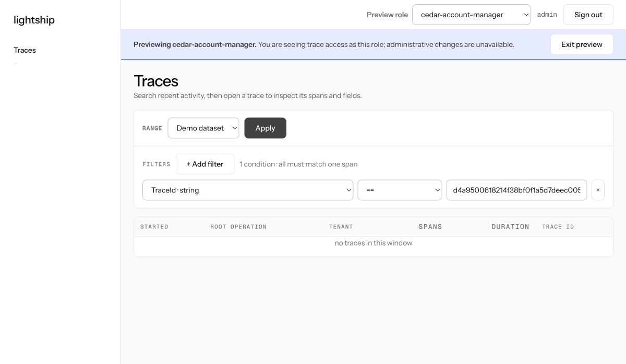Open the Range Demo dataset dropdown

click(x=203, y=128)
